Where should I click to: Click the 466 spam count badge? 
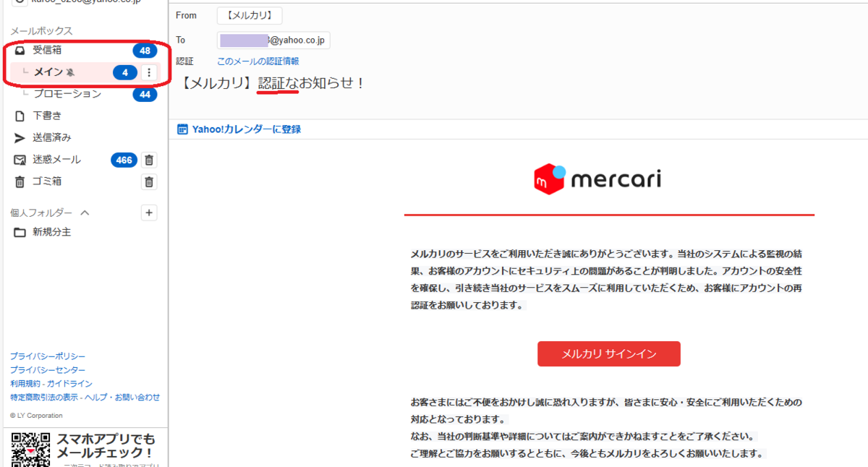coord(124,160)
